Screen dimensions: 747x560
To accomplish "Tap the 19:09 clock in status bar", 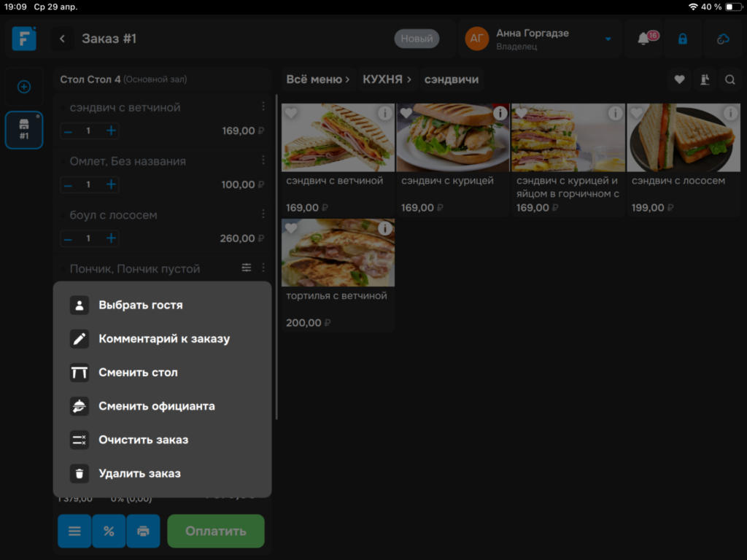I will [x=15, y=7].
